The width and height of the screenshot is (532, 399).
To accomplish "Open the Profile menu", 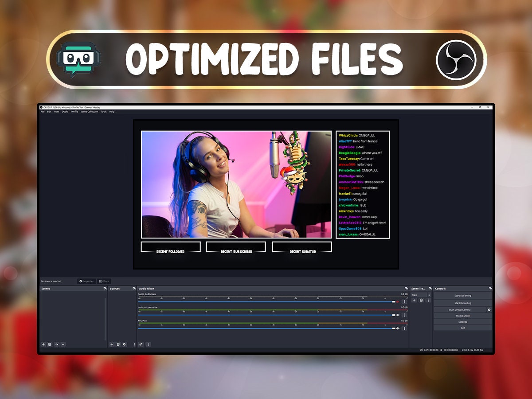I will pos(74,112).
